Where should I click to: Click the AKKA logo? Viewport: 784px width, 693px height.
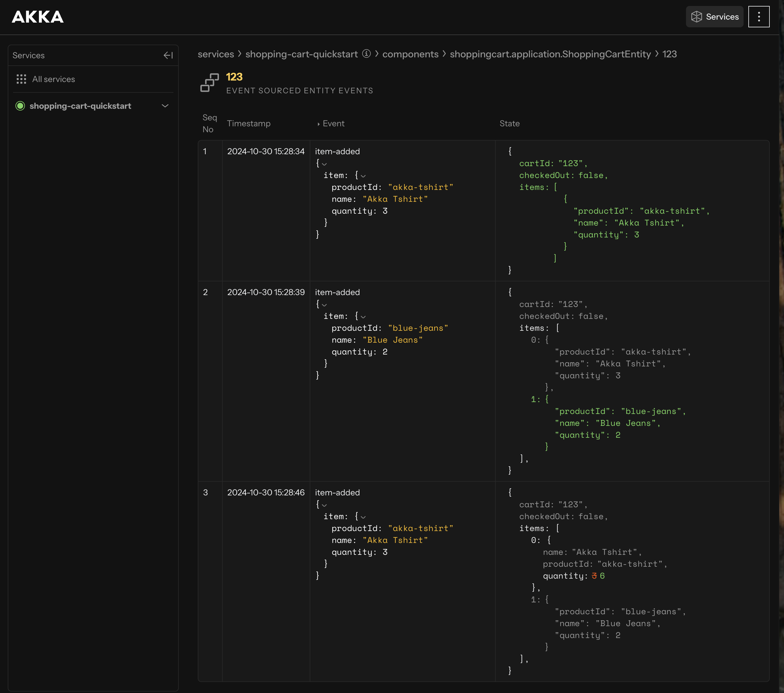(x=38, y=17)
